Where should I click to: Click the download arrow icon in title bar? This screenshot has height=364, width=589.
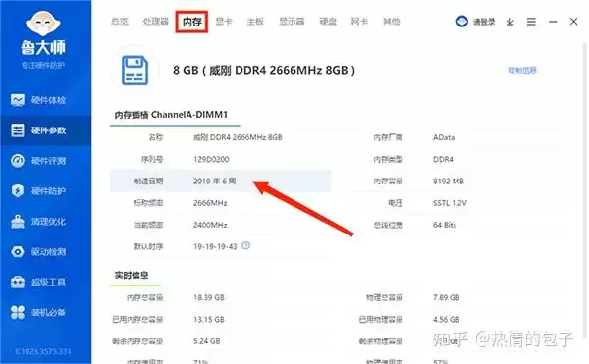(x=509, y=22)
